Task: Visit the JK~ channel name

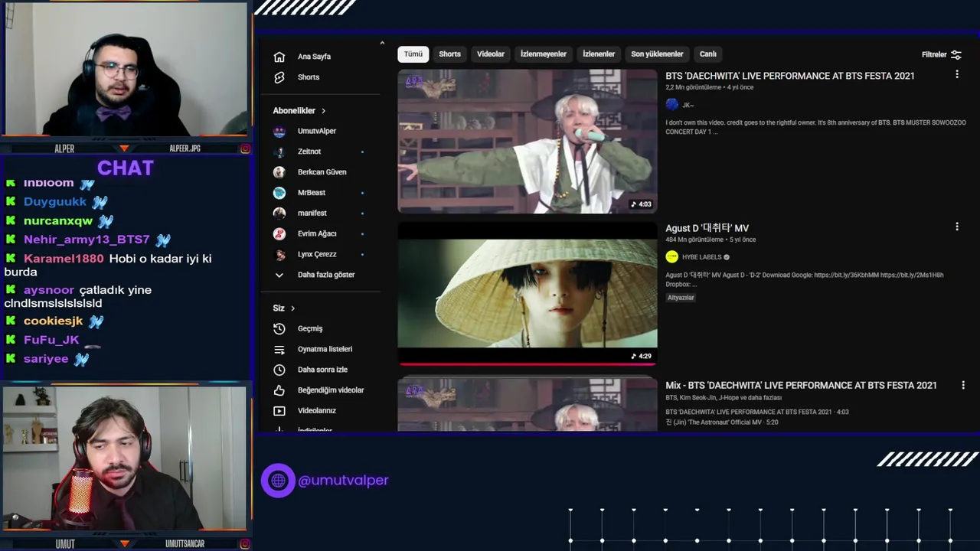Action: [688, 105]
